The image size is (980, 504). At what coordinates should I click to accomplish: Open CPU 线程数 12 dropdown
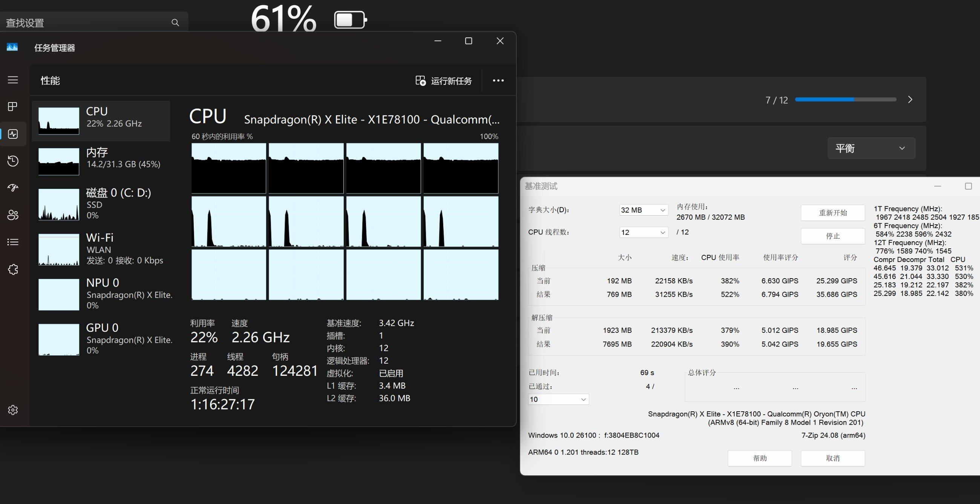643,232
